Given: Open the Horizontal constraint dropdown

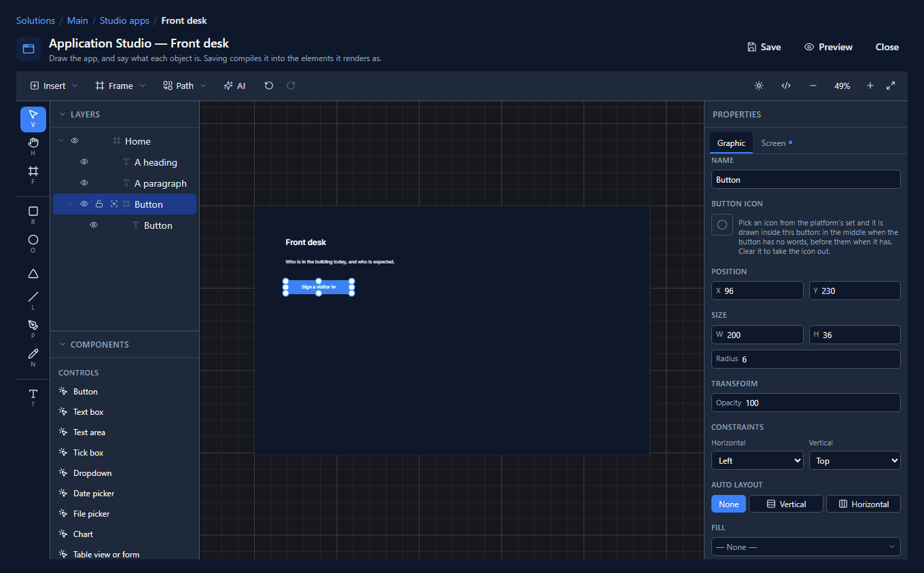Looking at the screenshot, I should point(758,460).
